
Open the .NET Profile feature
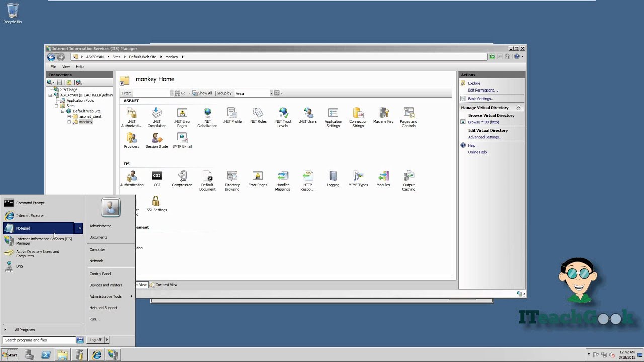tap(232, 115)
